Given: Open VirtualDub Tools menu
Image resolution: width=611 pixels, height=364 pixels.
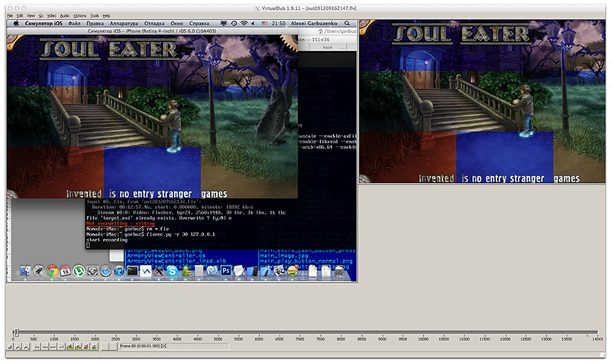Looking at the screenshot, I should point(95,16).
